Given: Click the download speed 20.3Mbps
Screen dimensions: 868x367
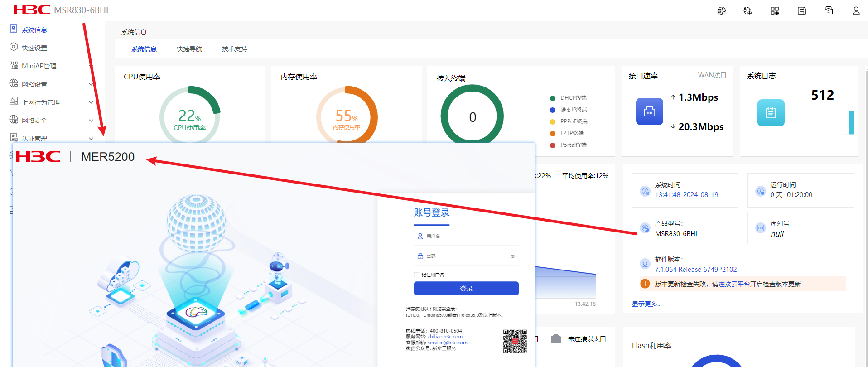Looking at the screenshot, I should tap(701, 127).
